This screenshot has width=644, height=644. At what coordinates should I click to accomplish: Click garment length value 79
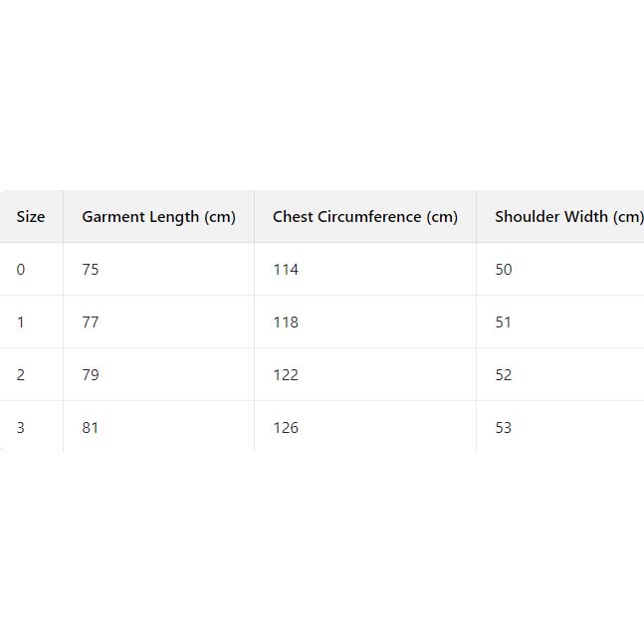click(91, 375)
